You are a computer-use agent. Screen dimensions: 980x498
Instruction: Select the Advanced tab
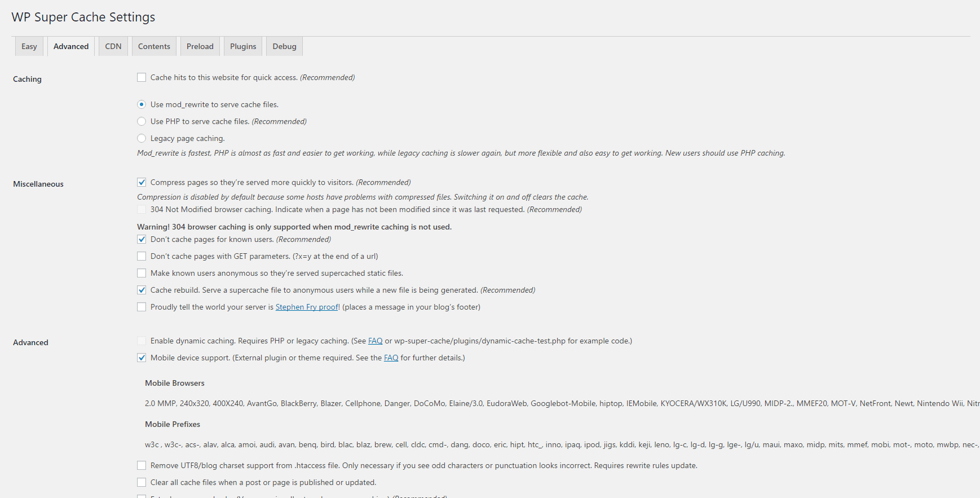point(71,46)
